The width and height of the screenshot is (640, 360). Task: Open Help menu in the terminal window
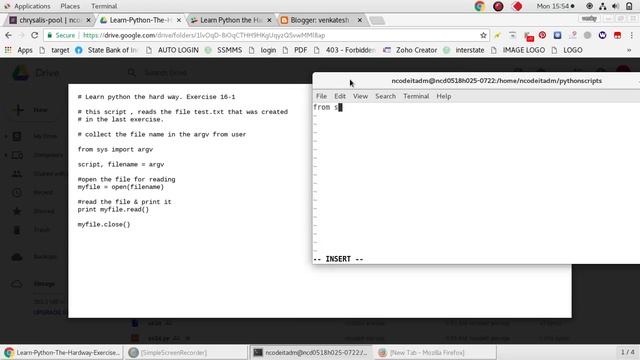[444, 96]
